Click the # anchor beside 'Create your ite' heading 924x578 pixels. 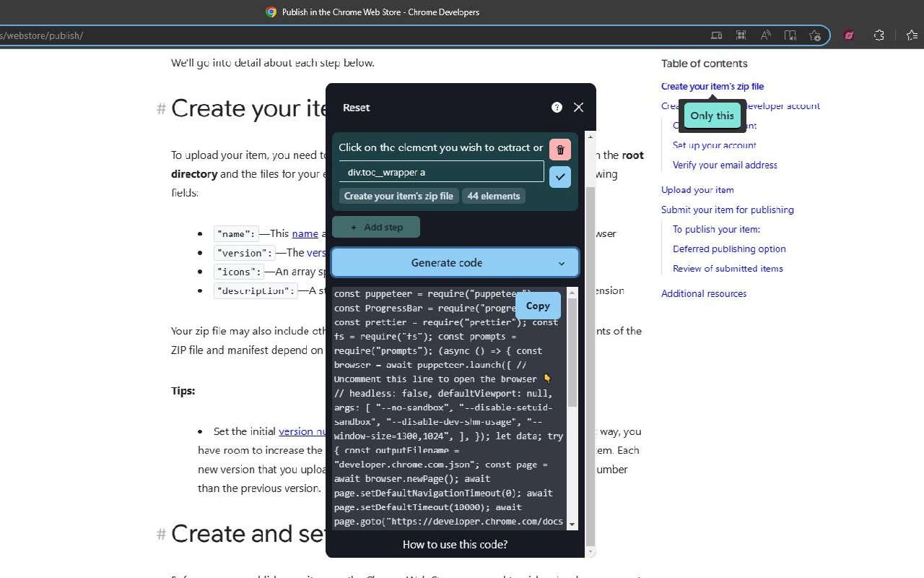161,109
